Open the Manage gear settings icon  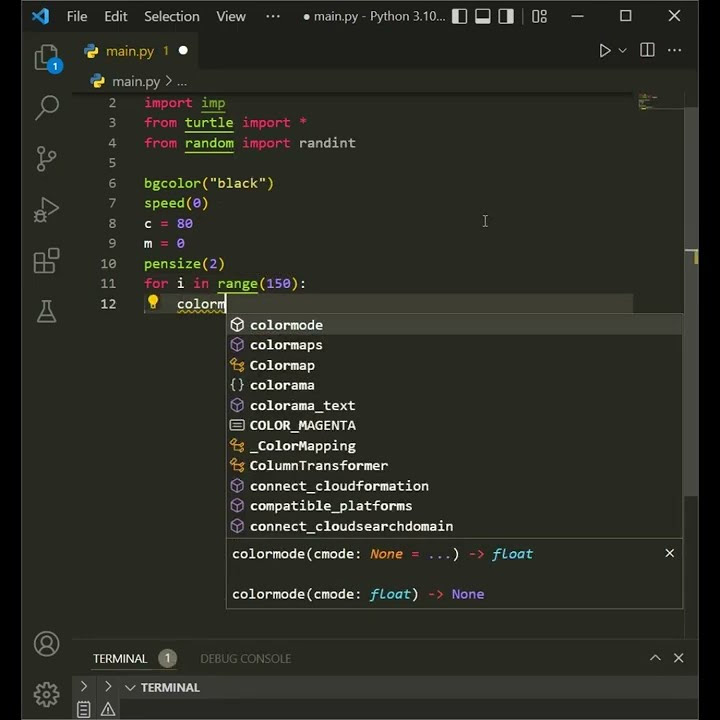(46, 694)
